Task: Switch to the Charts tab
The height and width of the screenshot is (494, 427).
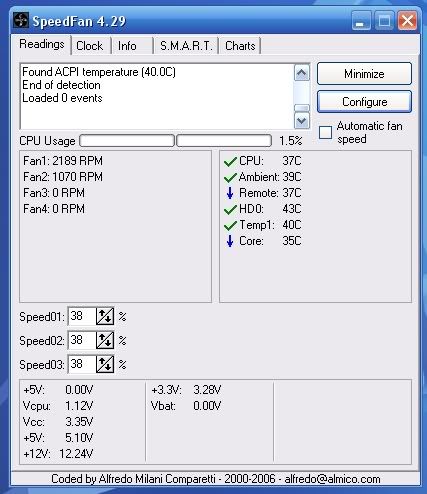Action: tap(240, 46)
